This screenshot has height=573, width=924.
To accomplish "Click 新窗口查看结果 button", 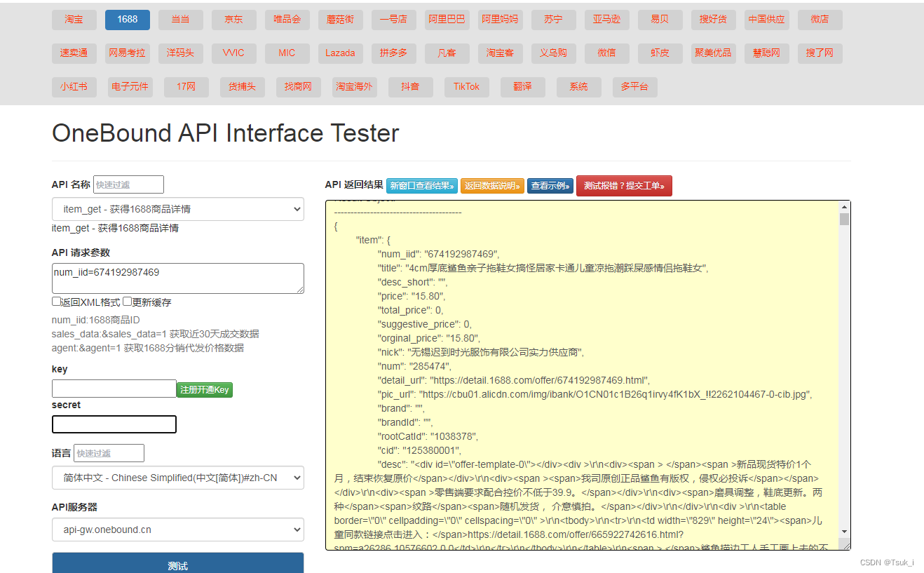I will coord(422,186).
